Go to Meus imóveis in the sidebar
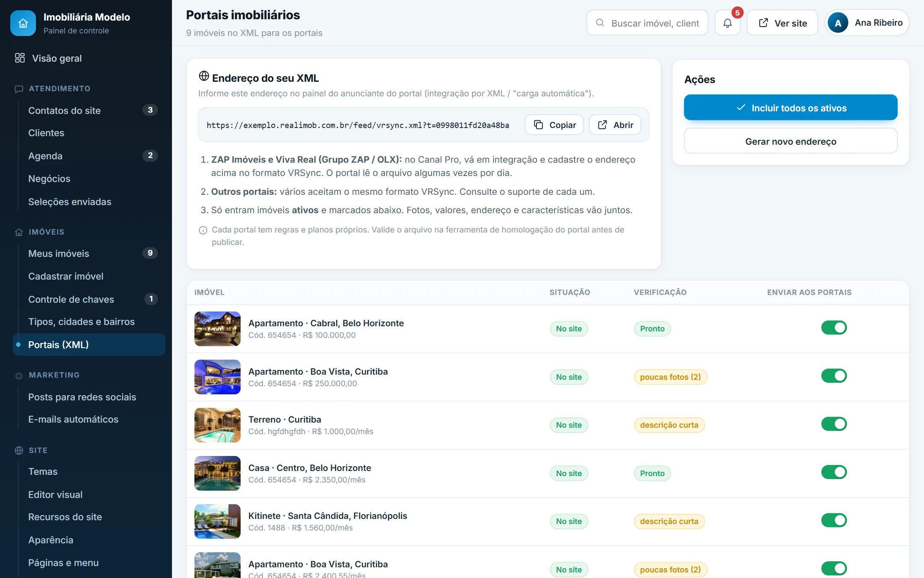The height and width of the screenshot is (578, 924). pos(89,253)
